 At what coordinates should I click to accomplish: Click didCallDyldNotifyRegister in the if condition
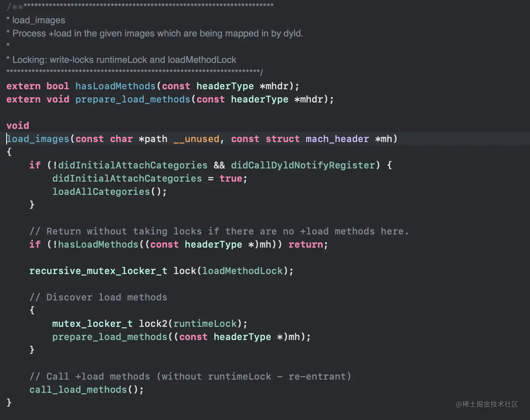click(x=303, y=165)
